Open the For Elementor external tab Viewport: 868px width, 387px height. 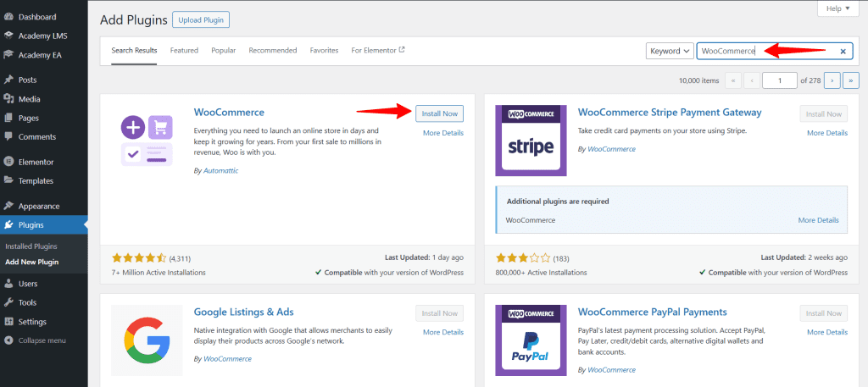click(x=378, y=50)
